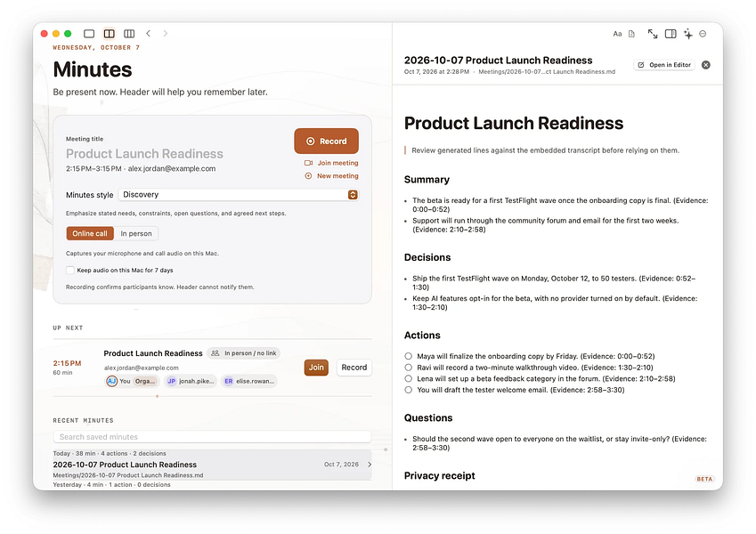Toggle the right sidebar panel icon
Viewport: 756px width, 534px height.
coord(671,34)
